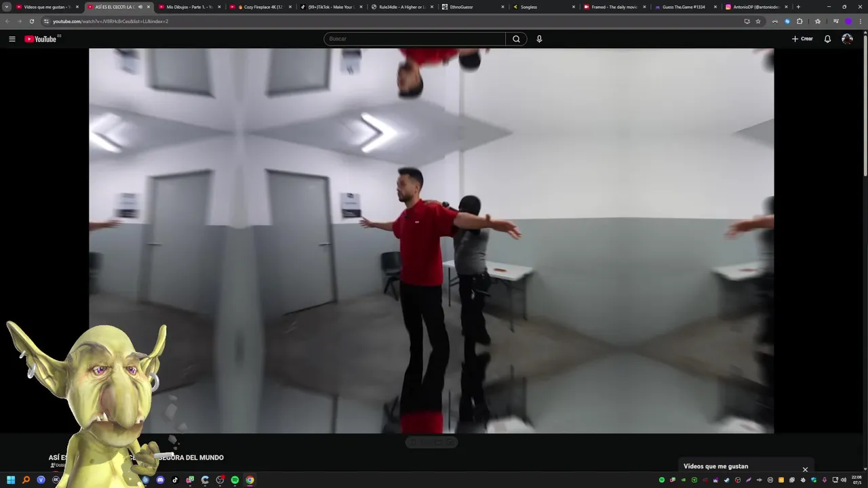Go back in browser history
Screen dimensions: 868x488
click(x=7, y=21)
